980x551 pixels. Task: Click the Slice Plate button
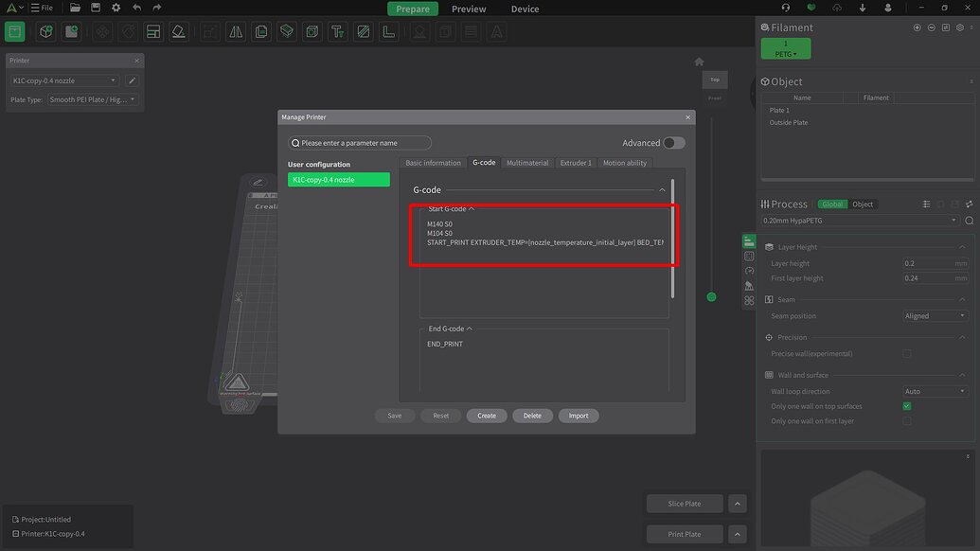(684, 503)
